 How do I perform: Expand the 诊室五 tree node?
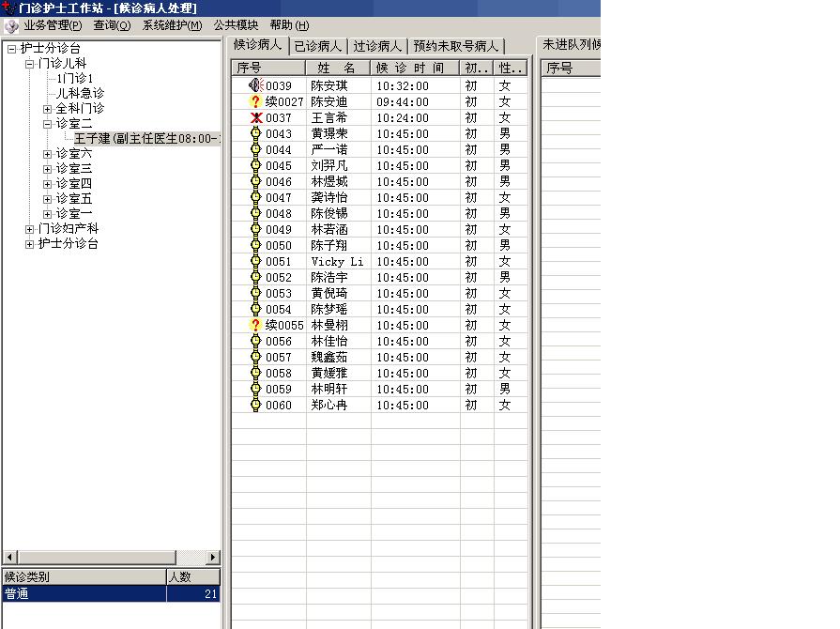(x=47, y=199)
